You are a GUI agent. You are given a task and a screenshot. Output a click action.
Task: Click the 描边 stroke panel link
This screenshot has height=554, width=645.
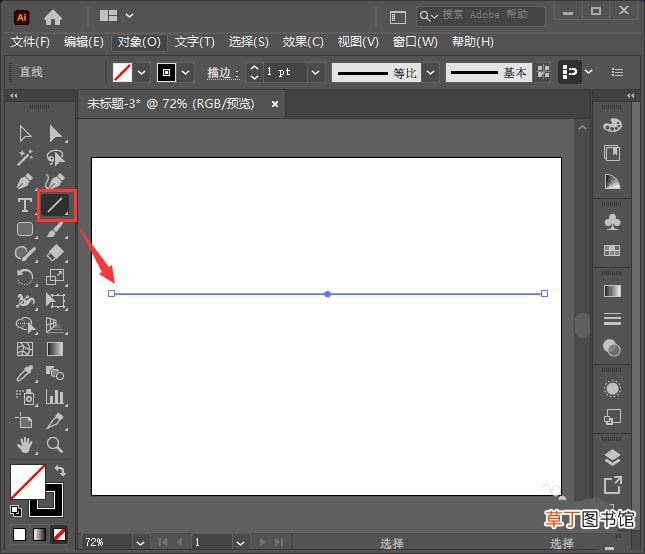coord(223,73)
